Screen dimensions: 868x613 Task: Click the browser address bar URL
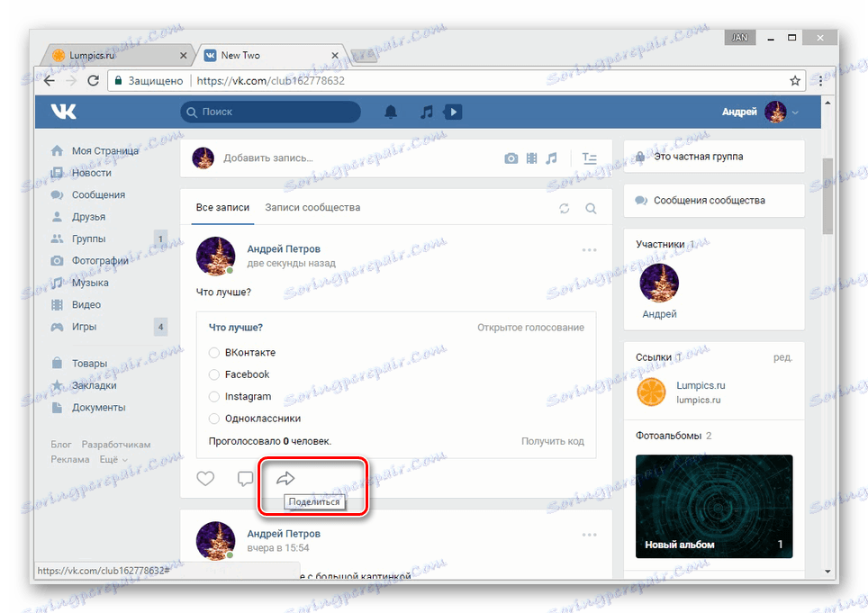(x=271, y=81)
